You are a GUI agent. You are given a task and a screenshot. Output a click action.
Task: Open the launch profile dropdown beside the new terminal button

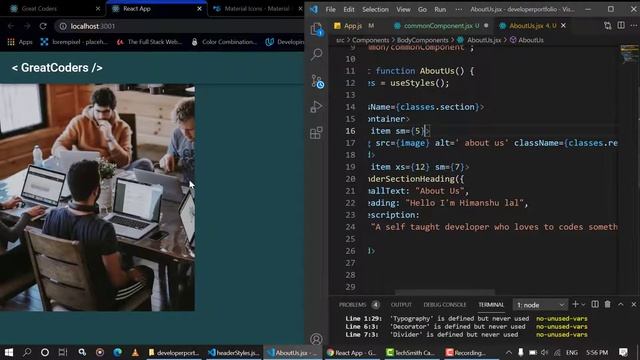click(583, 305)
